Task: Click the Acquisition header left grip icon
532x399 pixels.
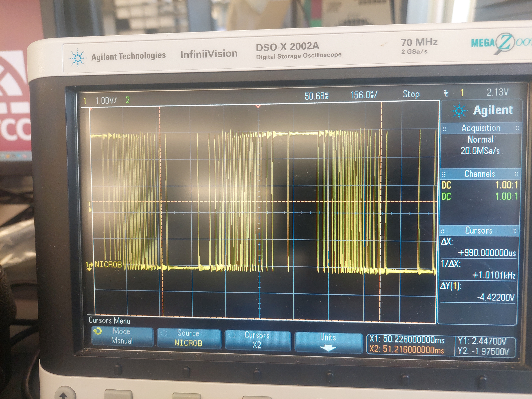Action: tap(444, 129)
